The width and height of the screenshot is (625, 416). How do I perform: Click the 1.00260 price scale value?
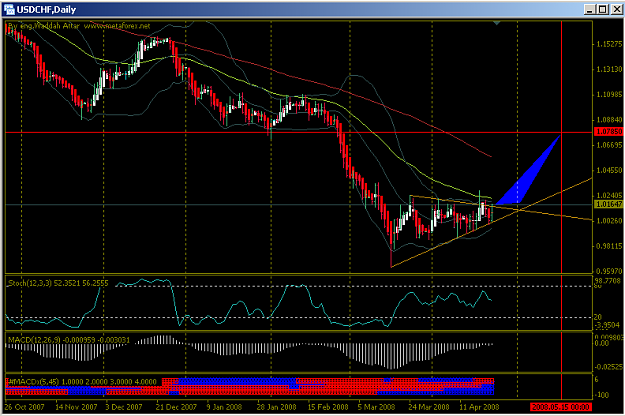point(609,221)
